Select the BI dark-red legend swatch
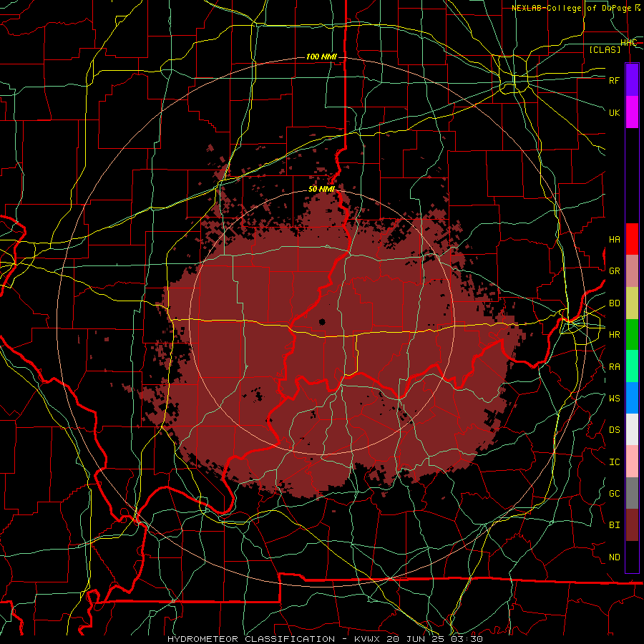This screenshot has width=644, height=644. point(632,525)
